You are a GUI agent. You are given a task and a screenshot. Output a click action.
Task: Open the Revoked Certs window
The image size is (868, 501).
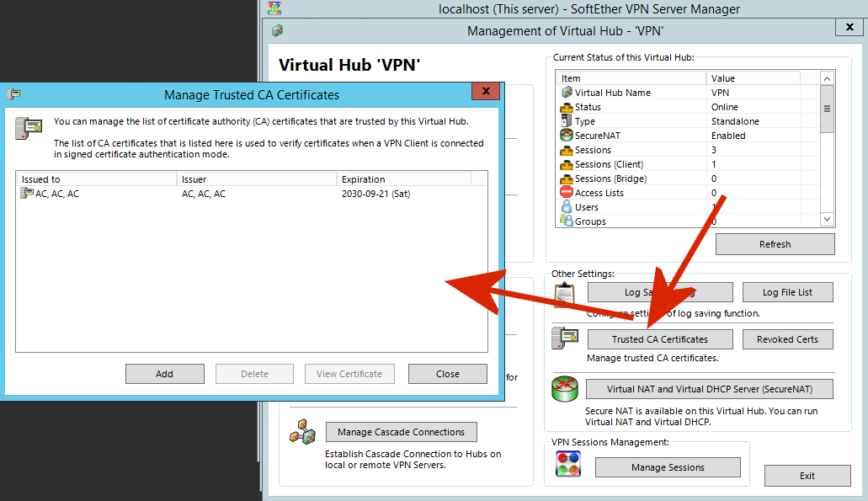(x=787, y=339)
